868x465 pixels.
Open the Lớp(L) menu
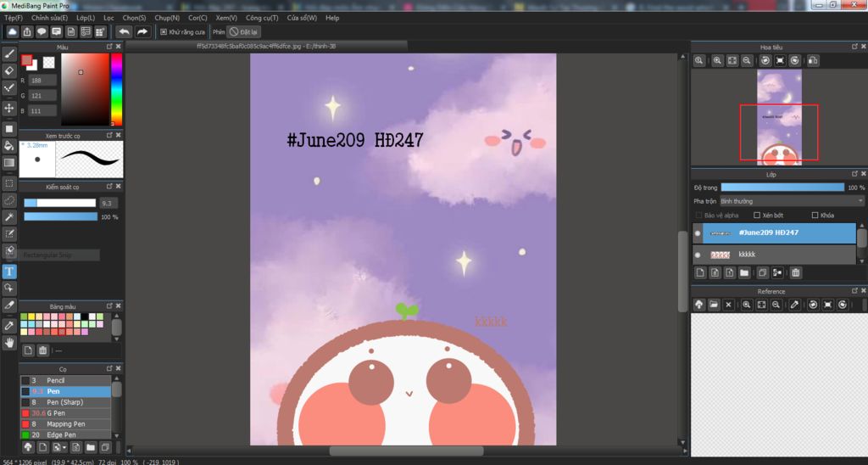[86, 18]
